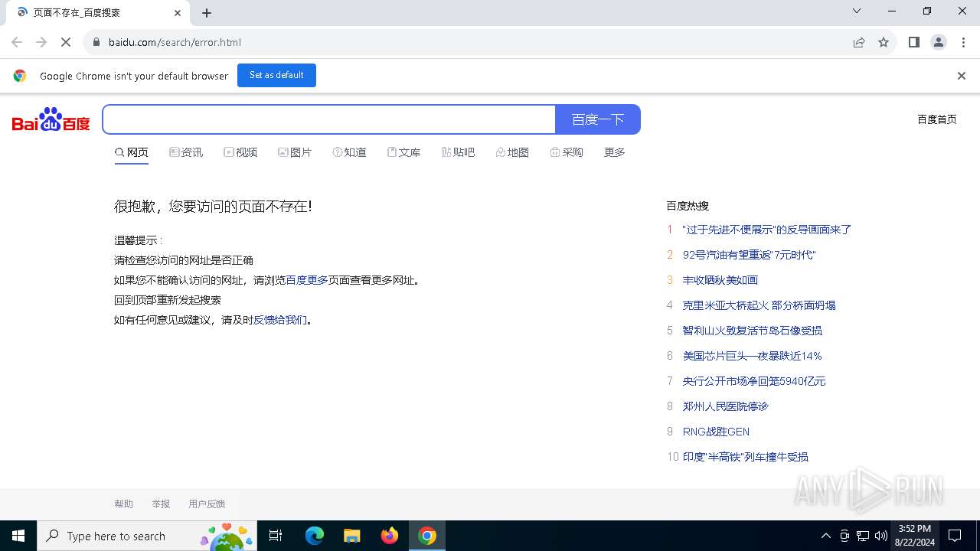Viewport: 980px width, 551px height.
Task: Click Set as default button
Action: click(276, 75)
